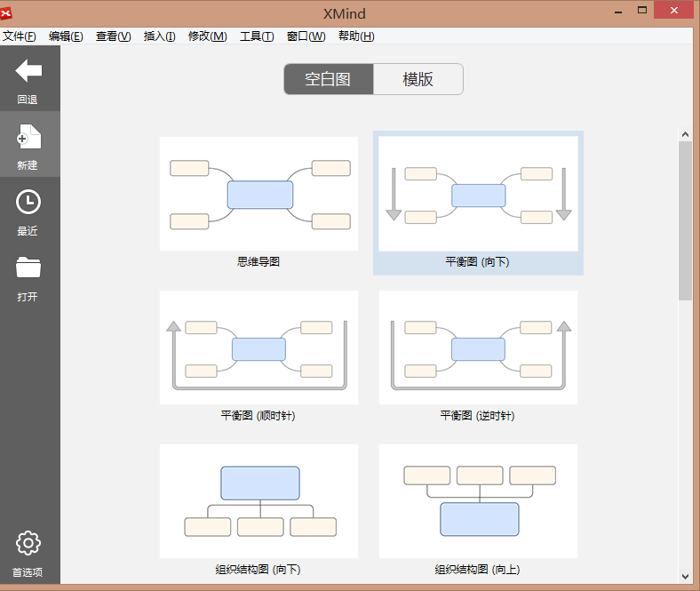Image resolution: width=700 pixels, height=591 pixels.
Task: Open the 文件(F) menu
Action: click(20, 36)
